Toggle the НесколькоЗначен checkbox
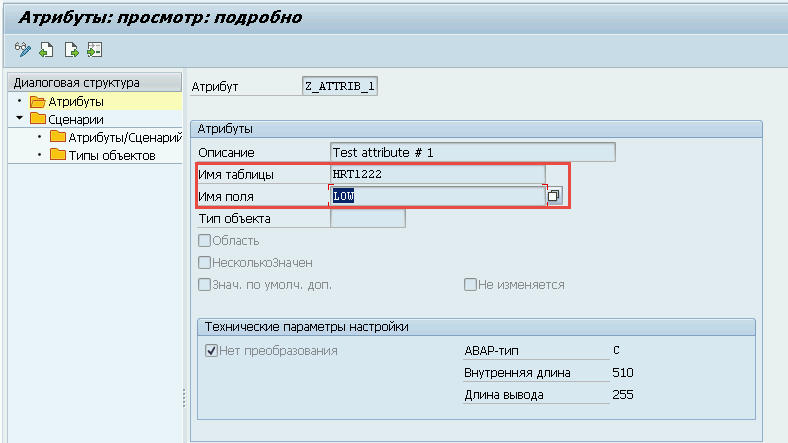788x443 pixels. tap(205, 263)
